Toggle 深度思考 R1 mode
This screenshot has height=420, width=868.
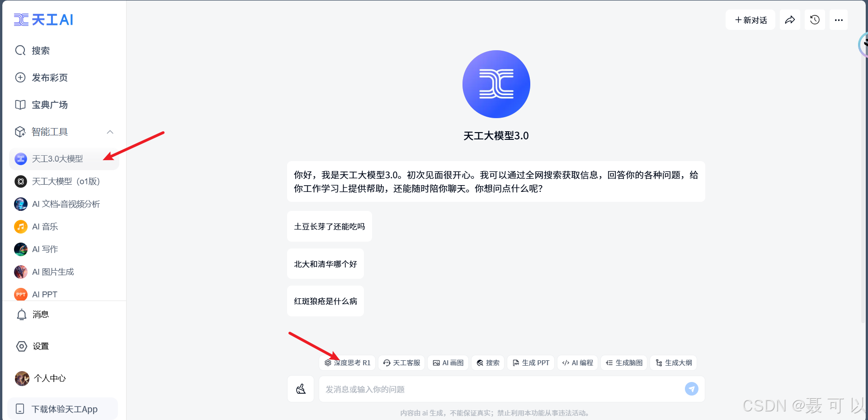(x=347, y=363)
